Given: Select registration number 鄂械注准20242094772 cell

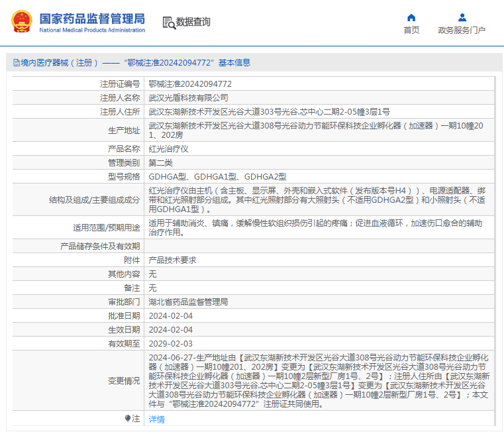Looking at the screenshot, I should tap(319, 84).
